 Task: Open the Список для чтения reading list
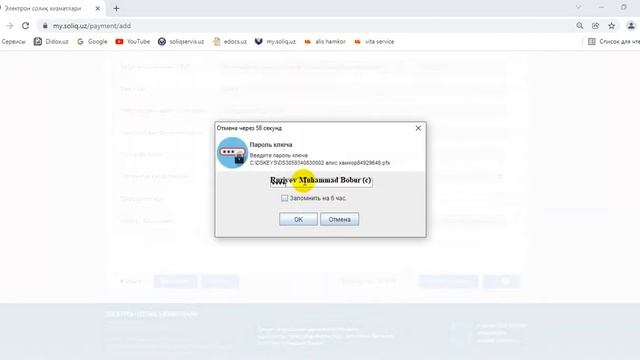coord(613,42)
